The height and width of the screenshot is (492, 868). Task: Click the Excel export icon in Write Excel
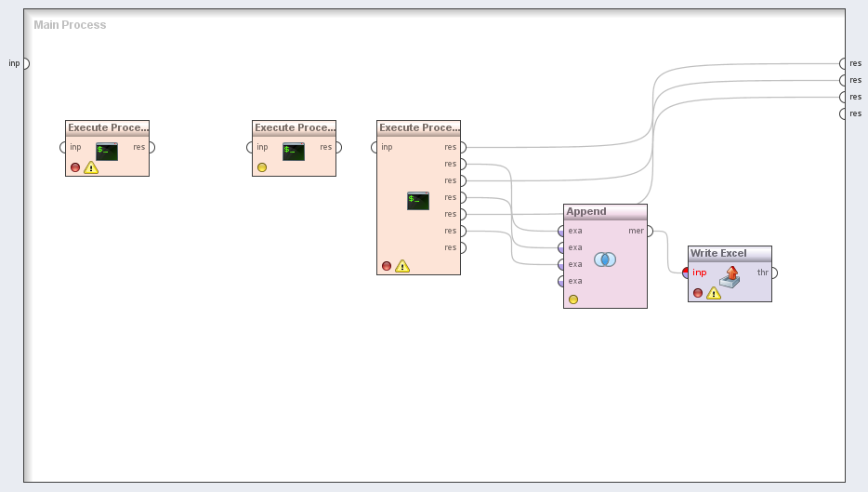(x=730, y=276)
